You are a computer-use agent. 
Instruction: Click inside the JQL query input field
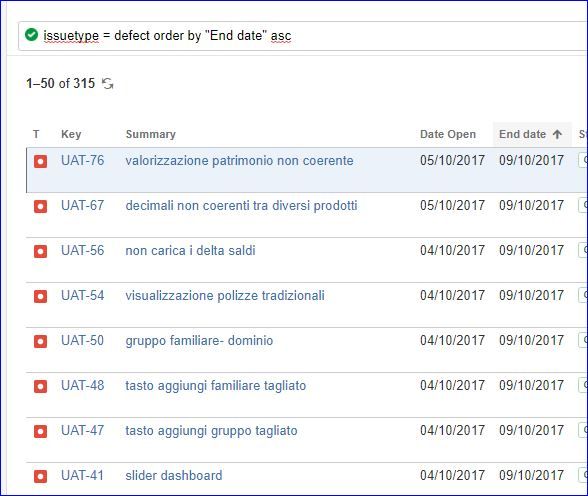[x=303, y=36]
